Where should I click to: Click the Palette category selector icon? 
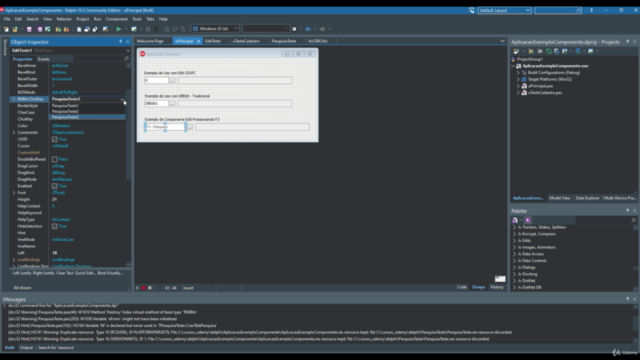pyautogui.click(x=515, y=220)
